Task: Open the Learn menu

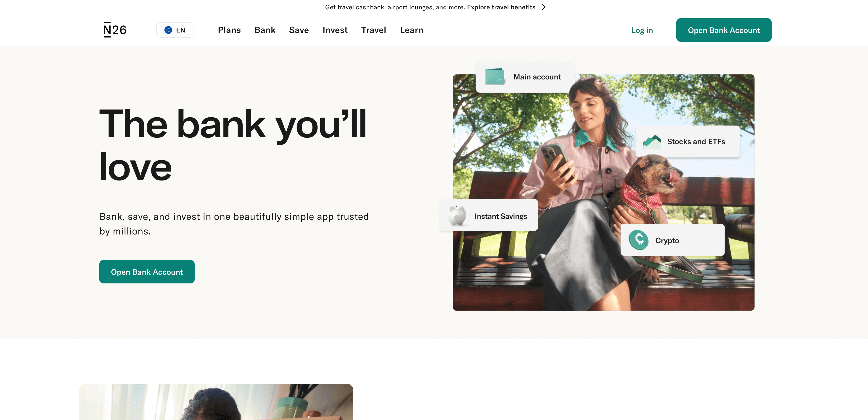Action: [411, 30]
